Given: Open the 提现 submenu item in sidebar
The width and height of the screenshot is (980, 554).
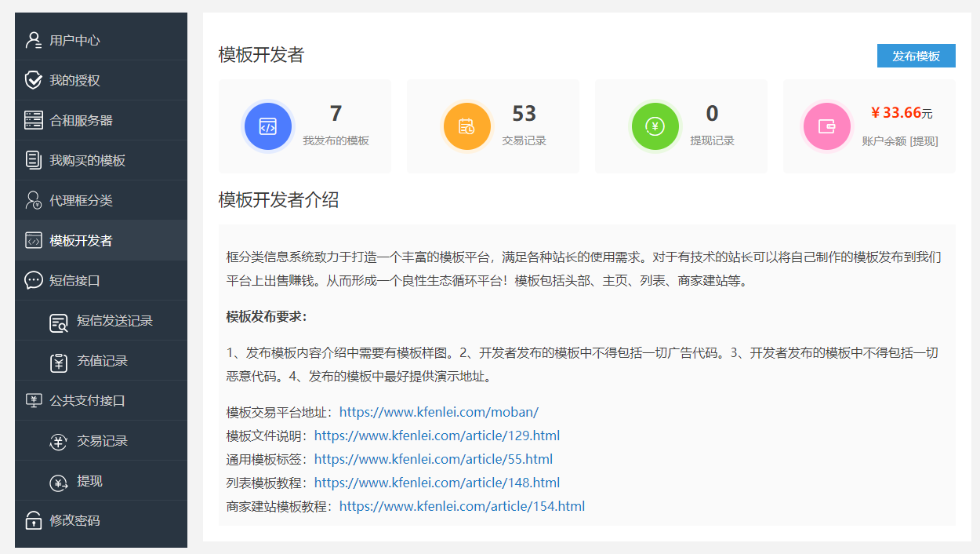Looking at the screenshot, I should 89,481.
